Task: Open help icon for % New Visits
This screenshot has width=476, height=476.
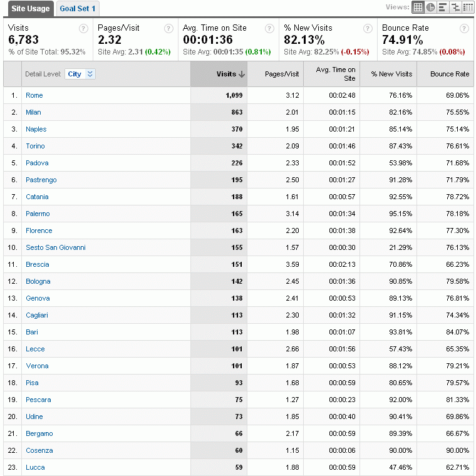Action: (x=368, y=29)
